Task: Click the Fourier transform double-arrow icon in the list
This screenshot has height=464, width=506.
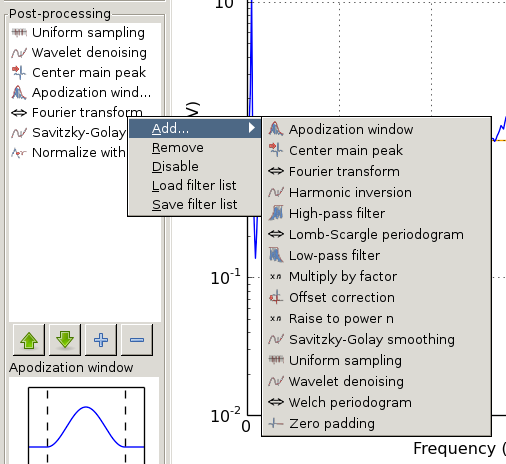Action: 19,113
